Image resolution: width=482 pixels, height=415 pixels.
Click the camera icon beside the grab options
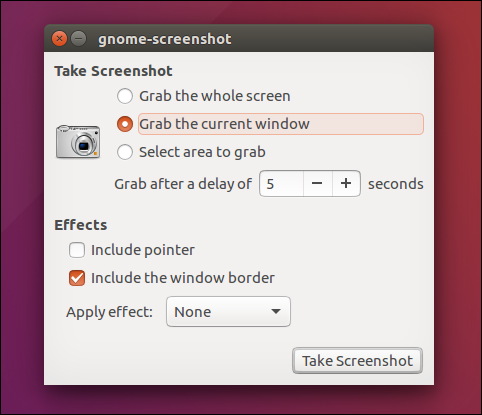(78, 141)
